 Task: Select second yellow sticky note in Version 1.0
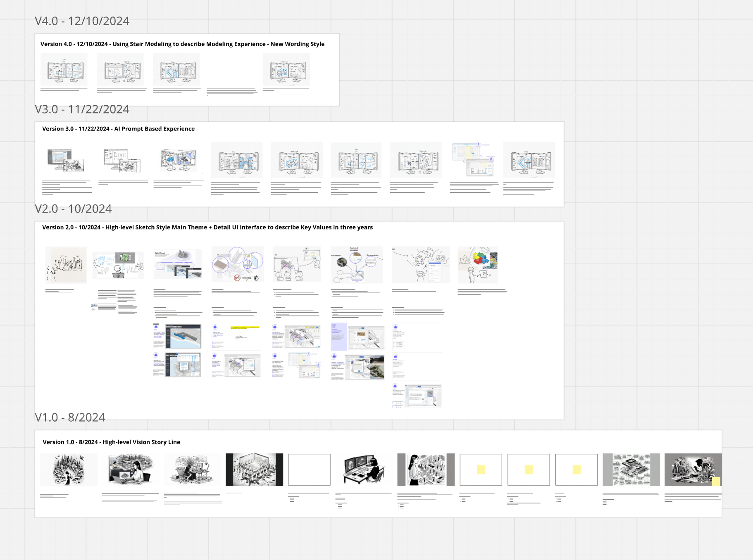[529, 470]
